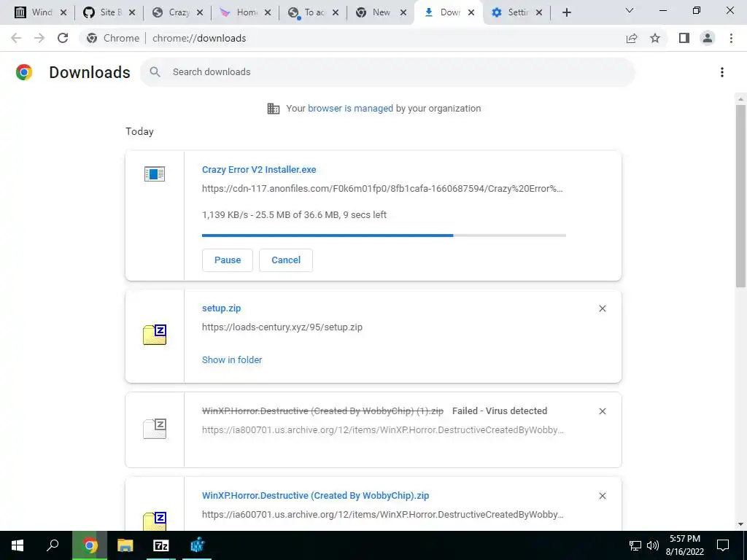Close the 'To ac' tab
This screenshot has height=560, width=747.
coord(336,13)
